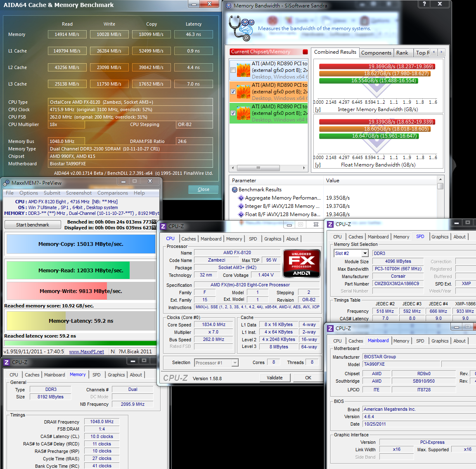The height and width of the screenshot is (469, 476).
Task: Click the Sandra title bar app icon
Action: click(x=229, y=6)
